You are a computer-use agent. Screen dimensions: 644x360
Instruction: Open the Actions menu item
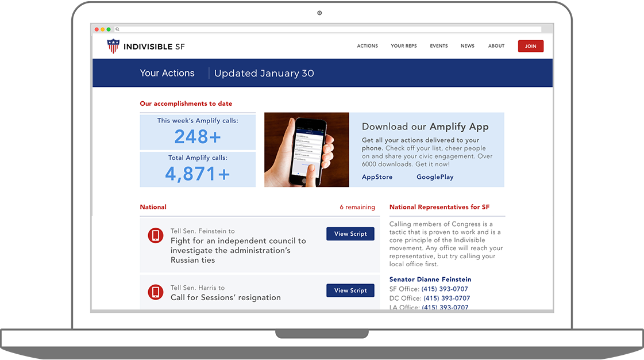click(367, 46)
